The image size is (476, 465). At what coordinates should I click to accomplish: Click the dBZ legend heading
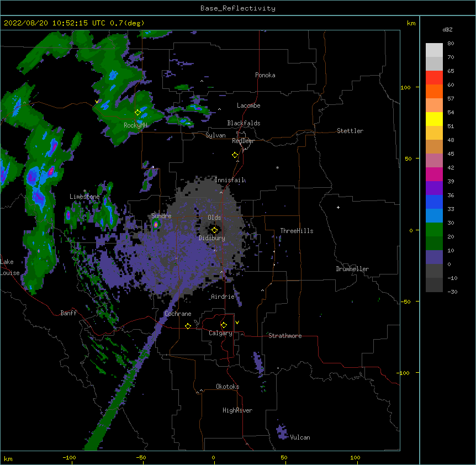pyautogui.click(x=447, y=30)
